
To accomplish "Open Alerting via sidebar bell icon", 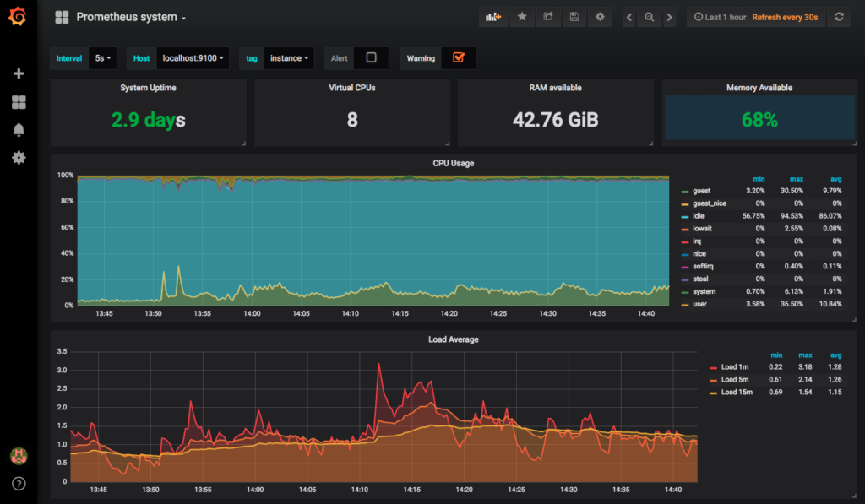I will [x=18, y=129].
